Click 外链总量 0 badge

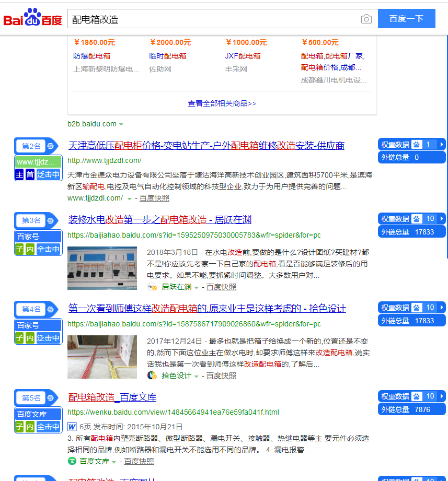[x=411, y=157]
